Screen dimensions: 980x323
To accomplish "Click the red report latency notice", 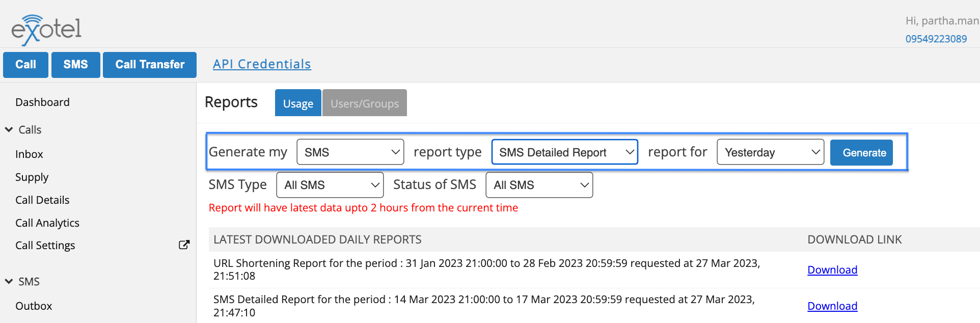I will click(363, 208).
